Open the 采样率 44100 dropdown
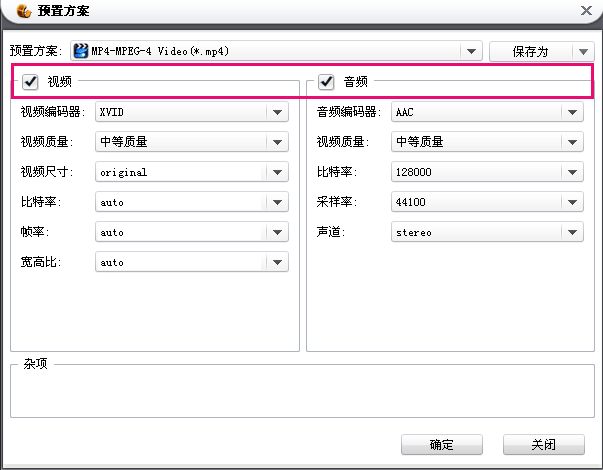The height and width of the screenshot is (470, 603). click(487, 202)
